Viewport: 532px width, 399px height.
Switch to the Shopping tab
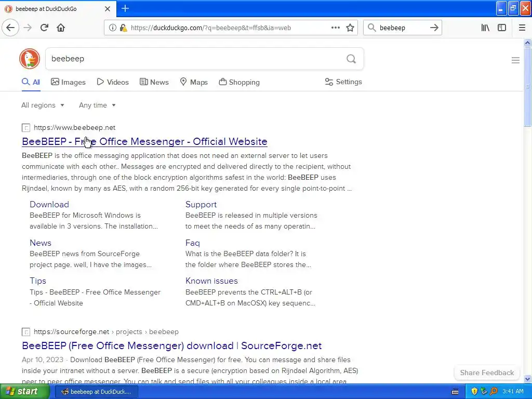tap(239, 82)
